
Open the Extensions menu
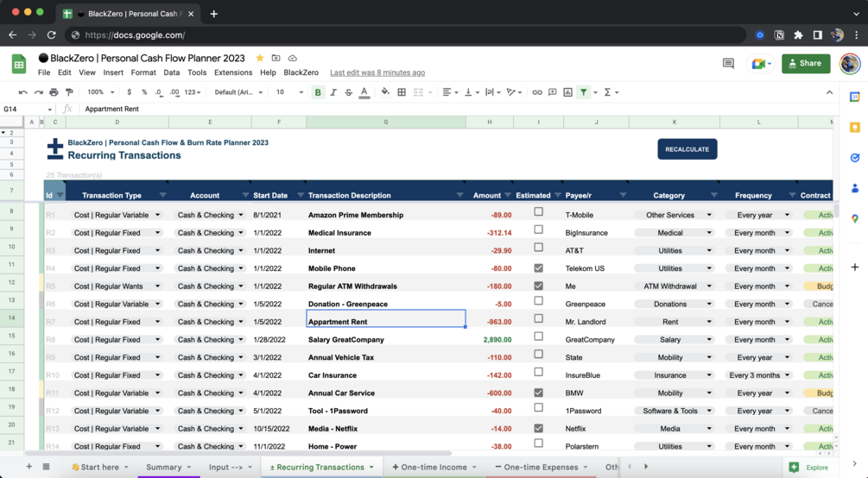pyautogui.click(x=233, y=72)
